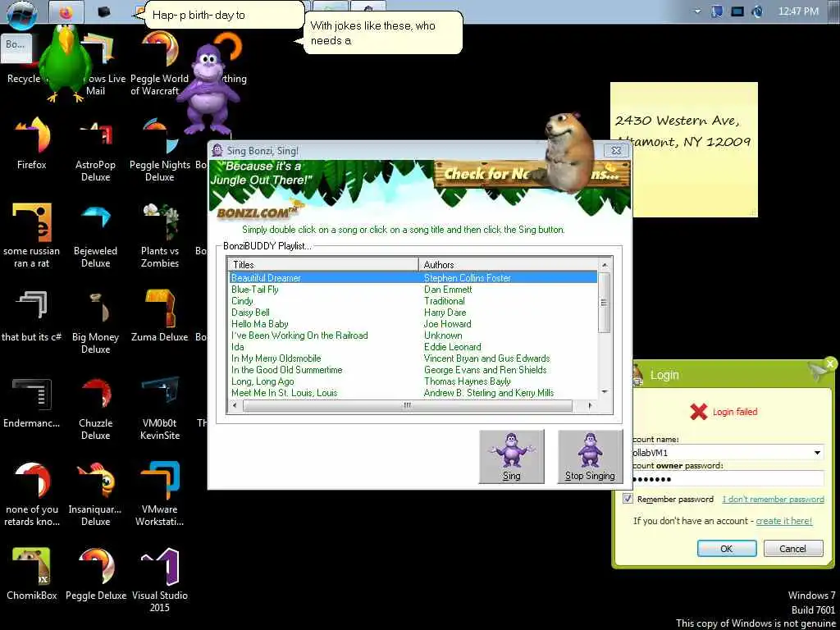Open the Firefox desktop shortcut

point(32,143)
